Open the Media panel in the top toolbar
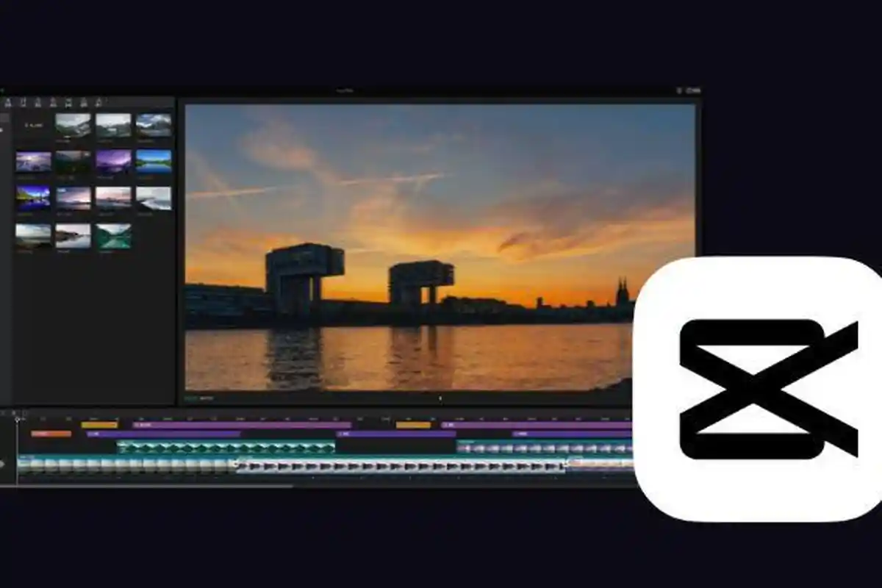882x588 pixels. pos(8,101)
